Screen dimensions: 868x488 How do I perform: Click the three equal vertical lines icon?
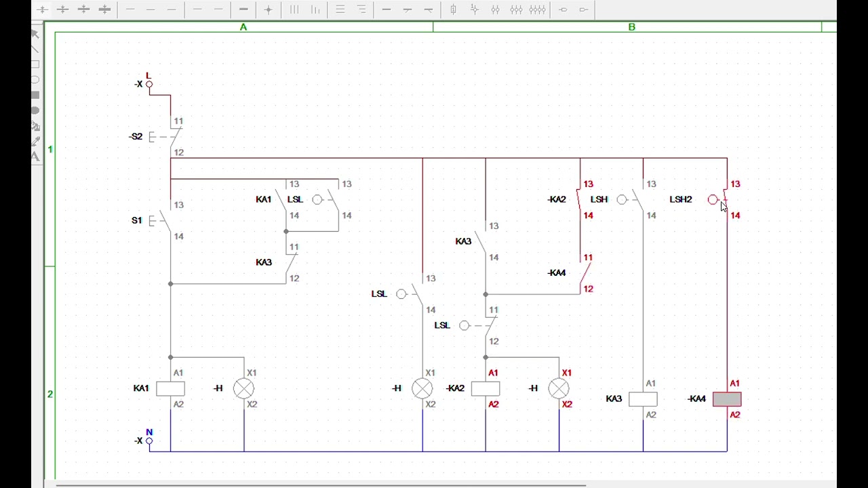294,9
